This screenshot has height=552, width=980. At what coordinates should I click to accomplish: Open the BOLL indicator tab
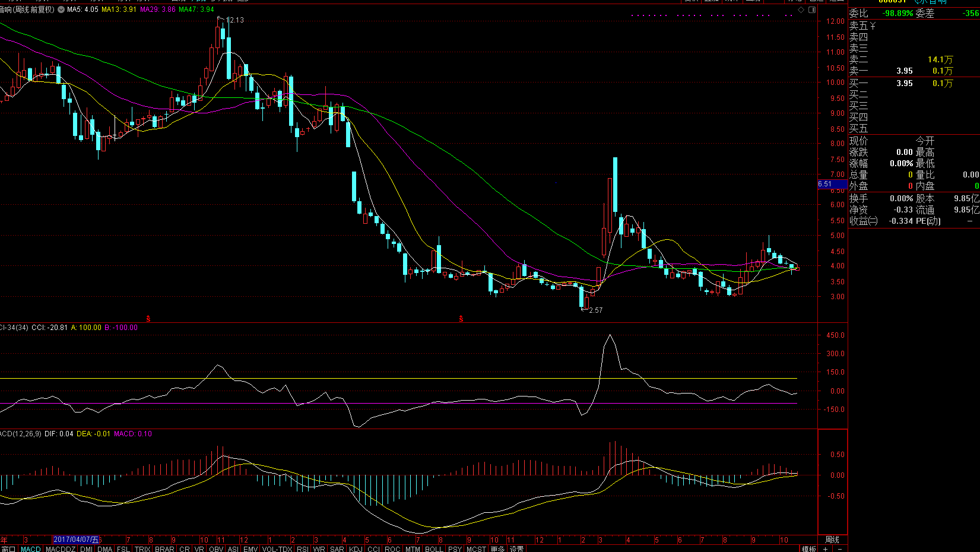(x=434, y=548)
